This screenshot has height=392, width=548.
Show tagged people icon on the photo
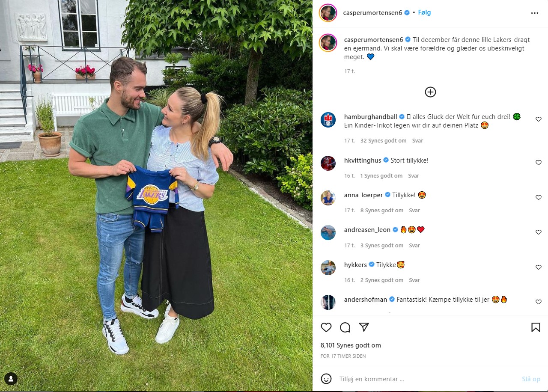click(x=11, y=379)
